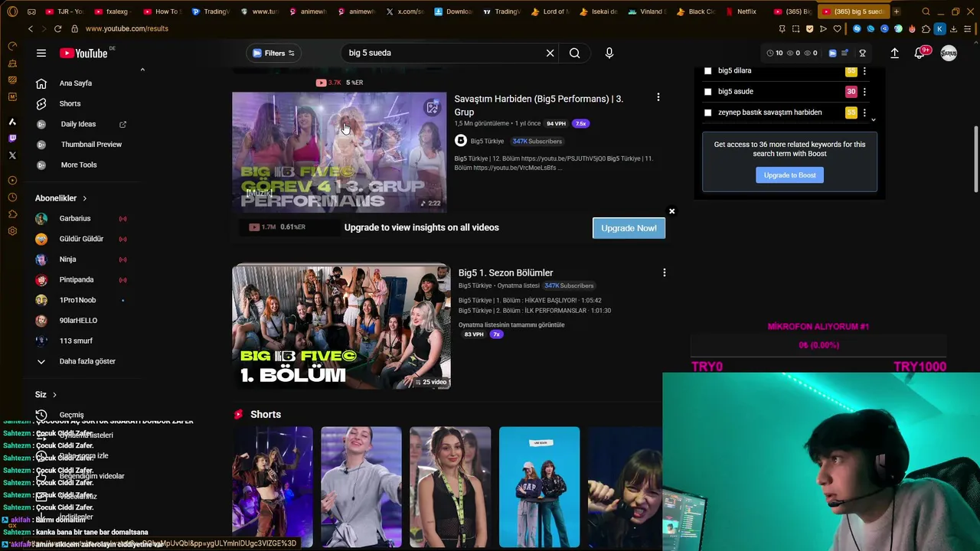Image resolution: width=980 pixels, height=551 pixels.
Task: Click the Upgrade to Boost button
Action: click(789, 175)
